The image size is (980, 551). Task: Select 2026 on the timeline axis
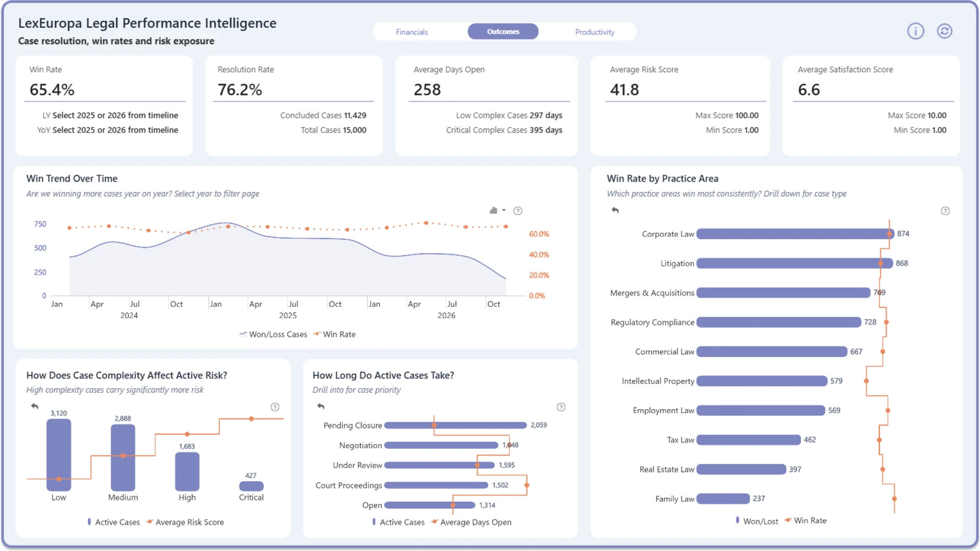[x=446, y=315]
